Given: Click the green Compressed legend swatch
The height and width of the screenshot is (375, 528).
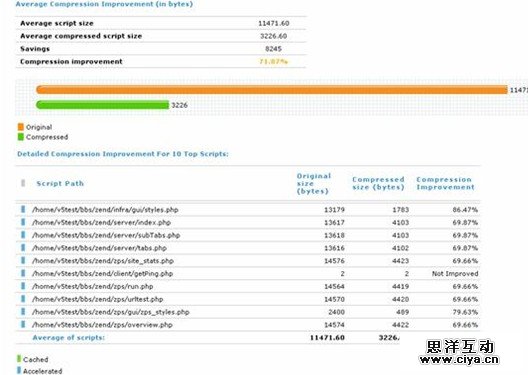Looking at the screenshot, I should click(21, 137).
